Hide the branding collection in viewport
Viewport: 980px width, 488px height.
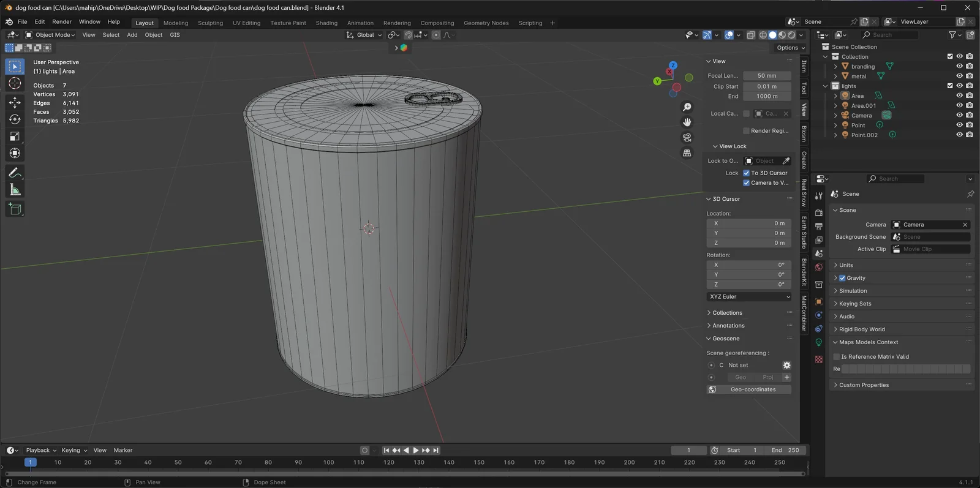point(959,66)
